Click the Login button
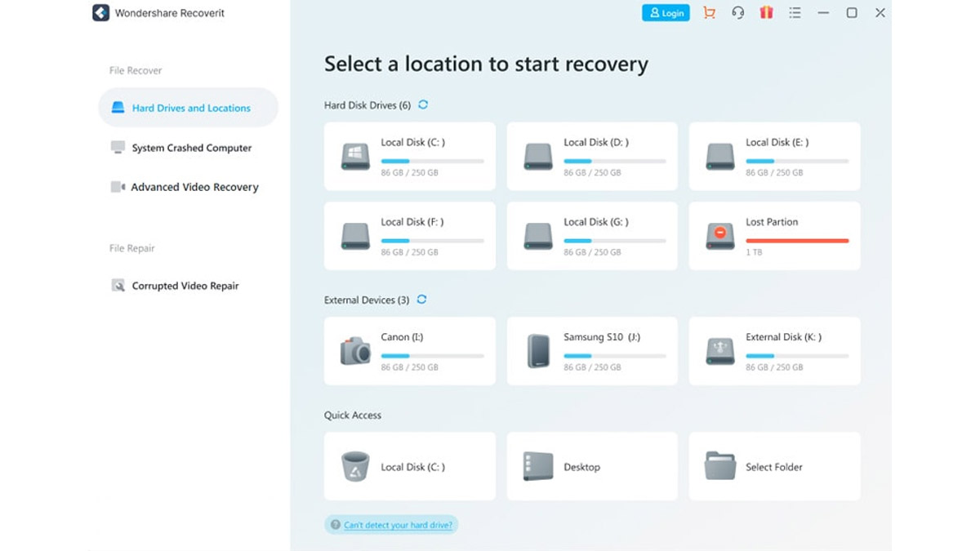Viewport: 980px width, 551px height. tap(666, 13)
